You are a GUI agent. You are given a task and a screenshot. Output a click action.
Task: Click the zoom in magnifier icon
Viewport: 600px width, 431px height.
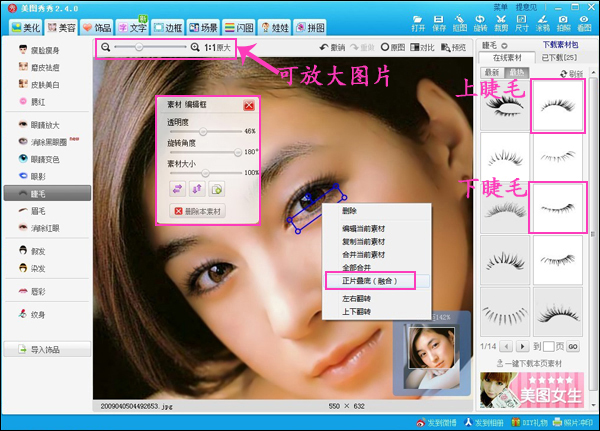194,47
